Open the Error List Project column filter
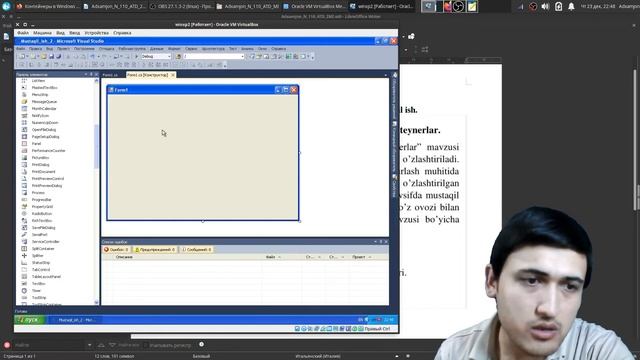This screenshot has width=640, height=360. coord(370,257)
